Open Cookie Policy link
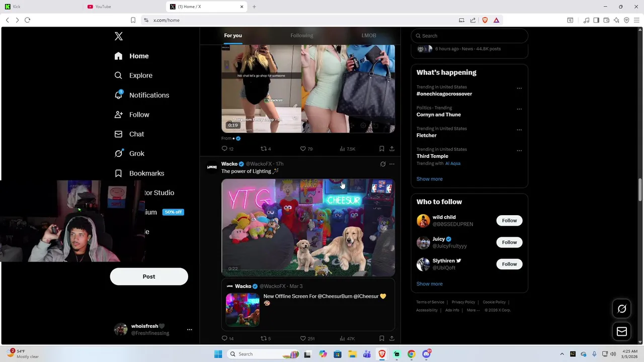The width and height of the screenshot is (644, 362). (494, 302)
